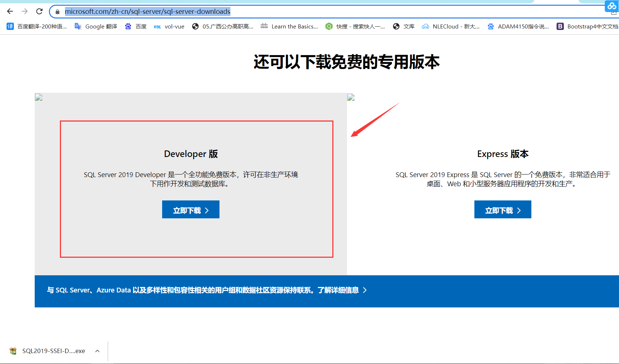Expand download options arrow for SQL2019 exe

pos(98,351)
